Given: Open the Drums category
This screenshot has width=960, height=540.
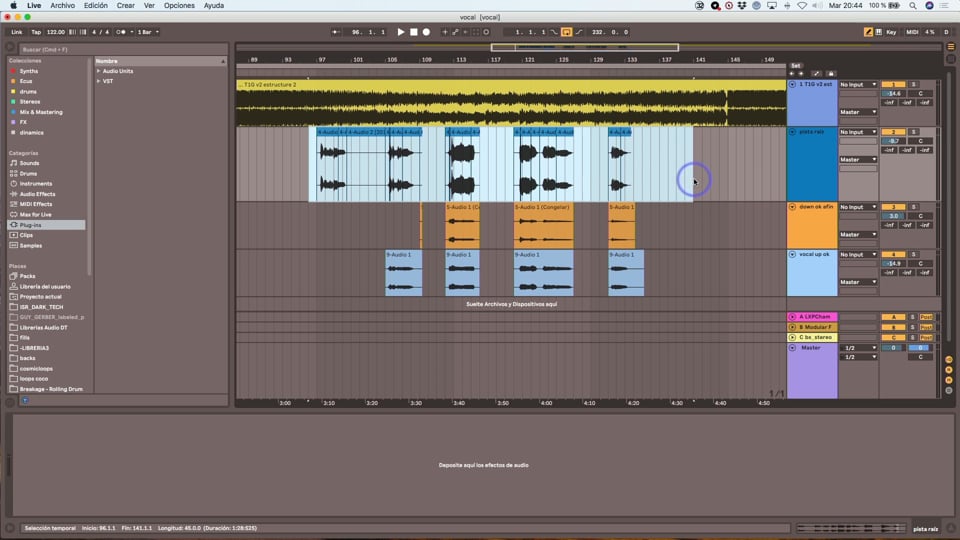Looking at the screenshot, I should click(28, 173).
